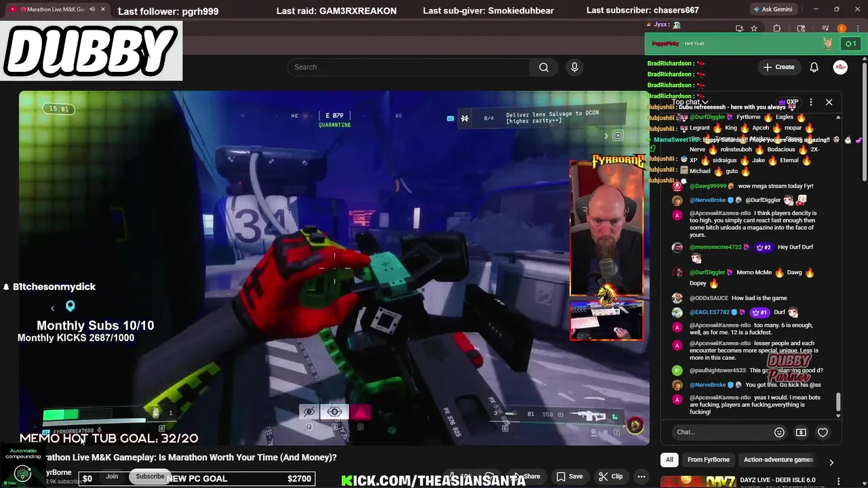Open a new browser tab

pyautogui.click(x=119, y=9)
